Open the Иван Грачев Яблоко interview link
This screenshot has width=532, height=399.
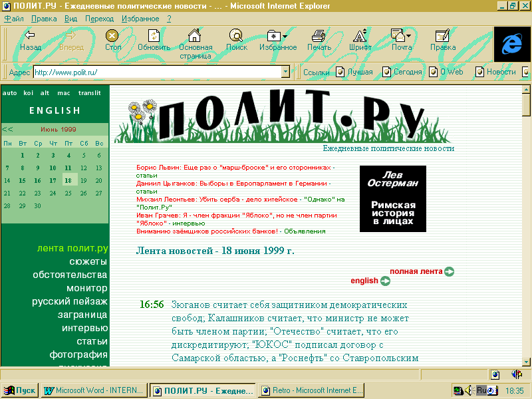[x=237, y=219]
